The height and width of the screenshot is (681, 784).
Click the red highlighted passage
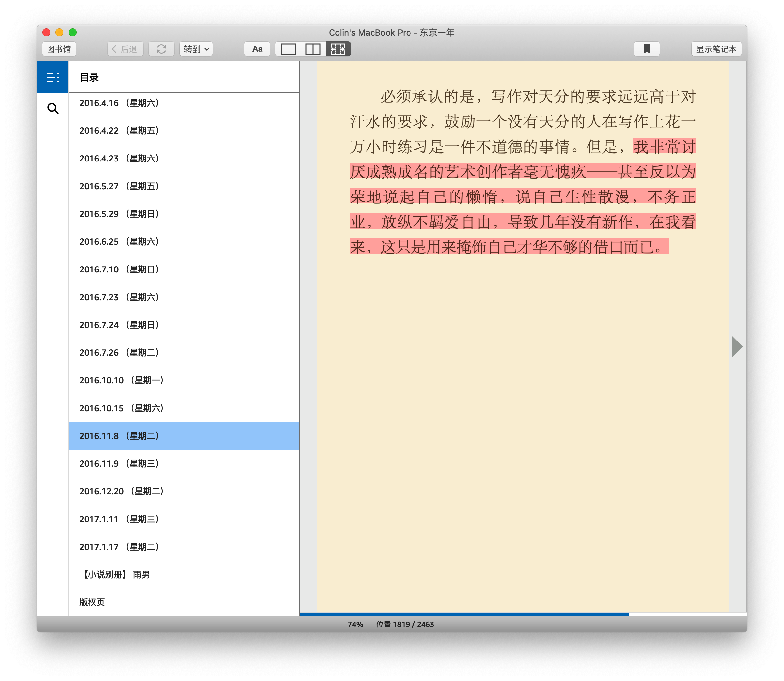coord(523,197)
